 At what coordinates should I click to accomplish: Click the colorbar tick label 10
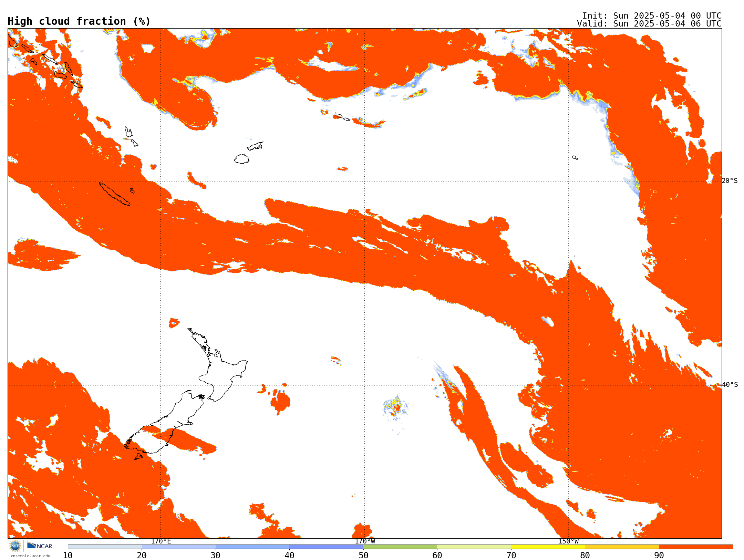68,556
